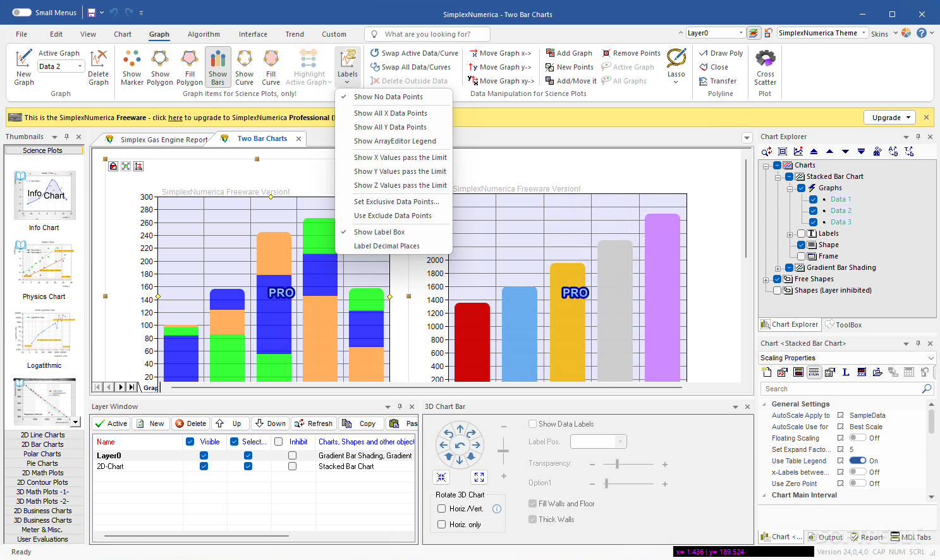940x560 pixels.
Task: Toggle the Small Menus switch
Action: (21, 13)
